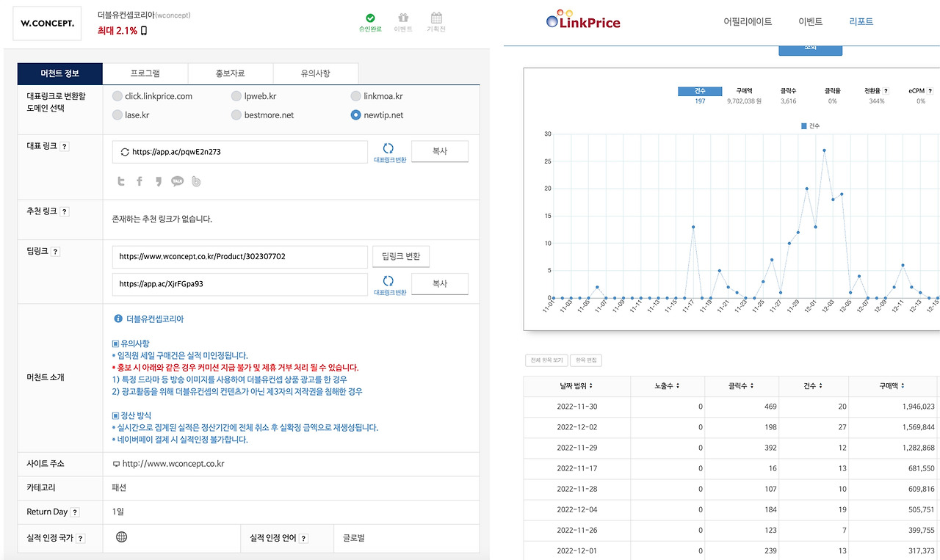Open the http://www.wconcept.co.kr site link

pyautogui.click(x=173, y=464)
